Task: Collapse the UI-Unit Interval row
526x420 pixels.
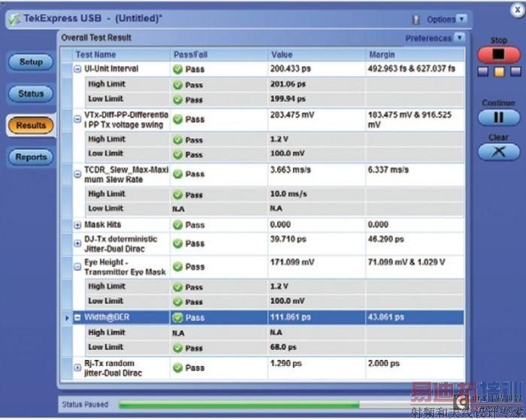Action: pyautogui.click(x=77, y=69)
